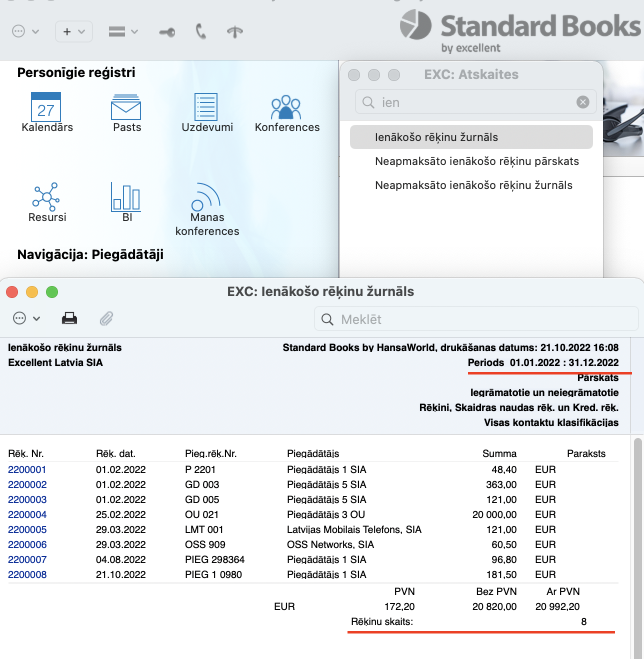Click the Meklēt search field
The image size is (644, 659).
pos(476,319)
